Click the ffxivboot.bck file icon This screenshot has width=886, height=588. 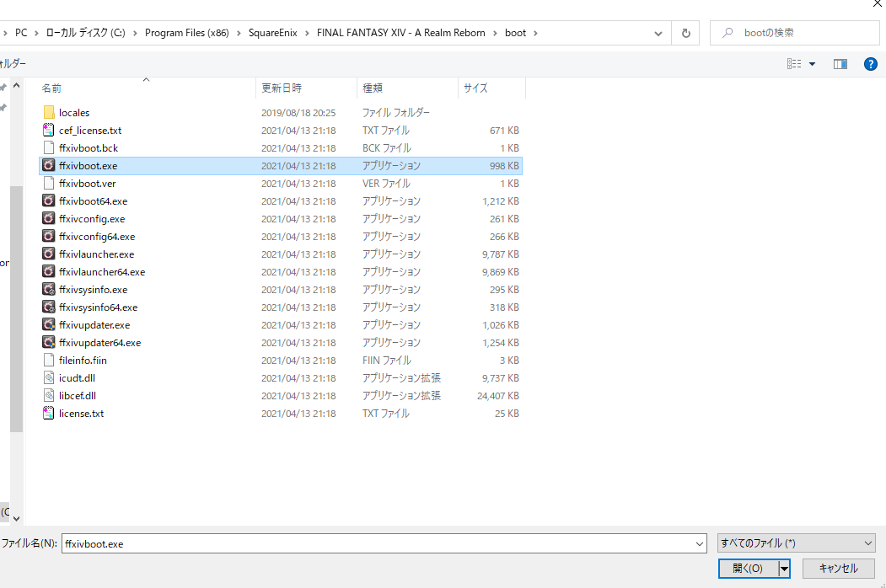(49, 148)
